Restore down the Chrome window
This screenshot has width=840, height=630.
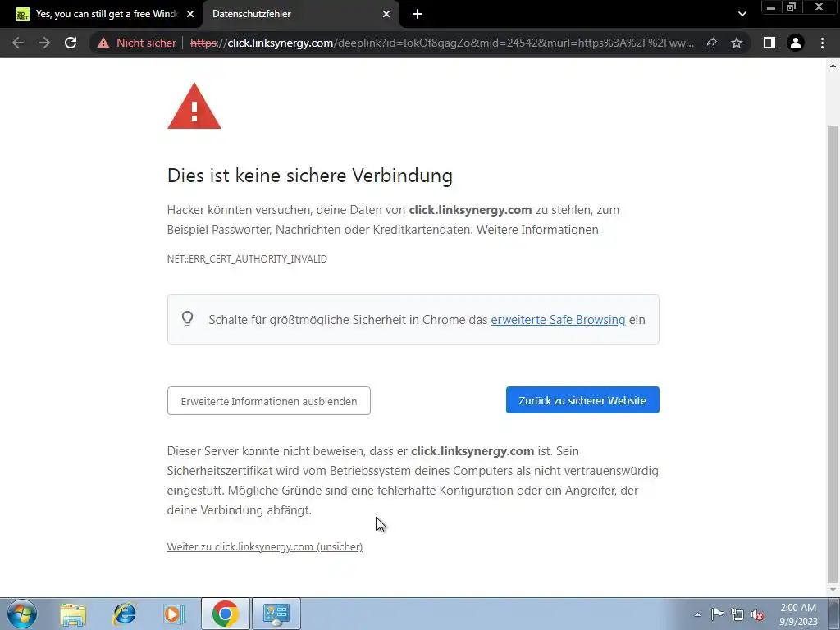coord(792,7)
